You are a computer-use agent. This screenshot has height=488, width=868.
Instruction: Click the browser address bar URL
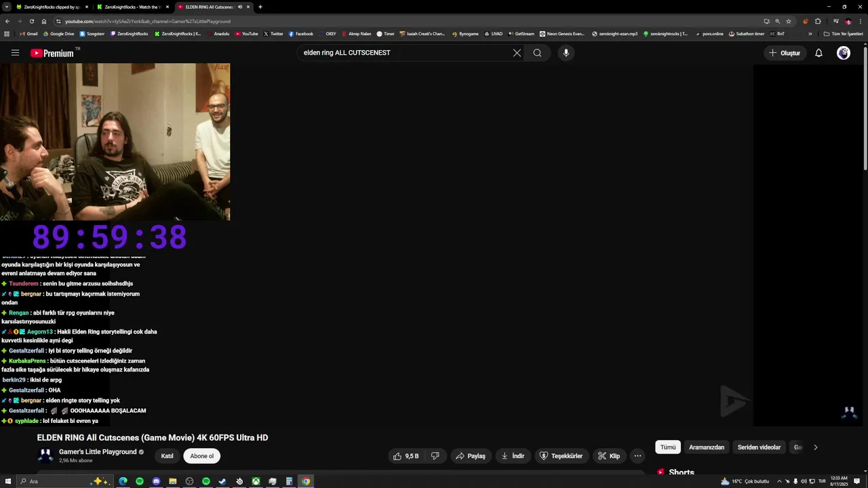148,21
